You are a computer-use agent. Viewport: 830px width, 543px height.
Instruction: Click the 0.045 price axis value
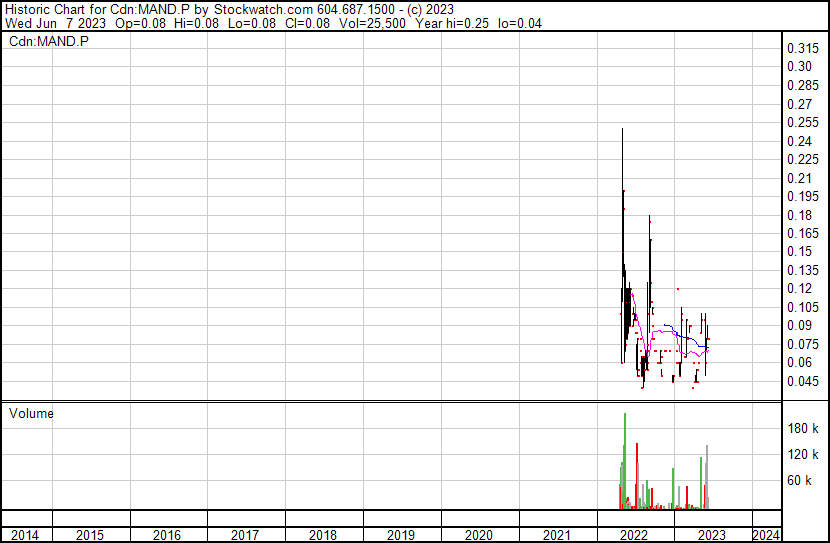pyautogui.click(x=802, y=382)
